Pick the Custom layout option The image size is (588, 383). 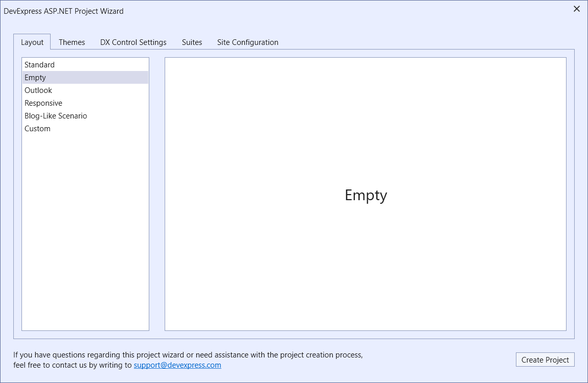(x=85, y=128)
